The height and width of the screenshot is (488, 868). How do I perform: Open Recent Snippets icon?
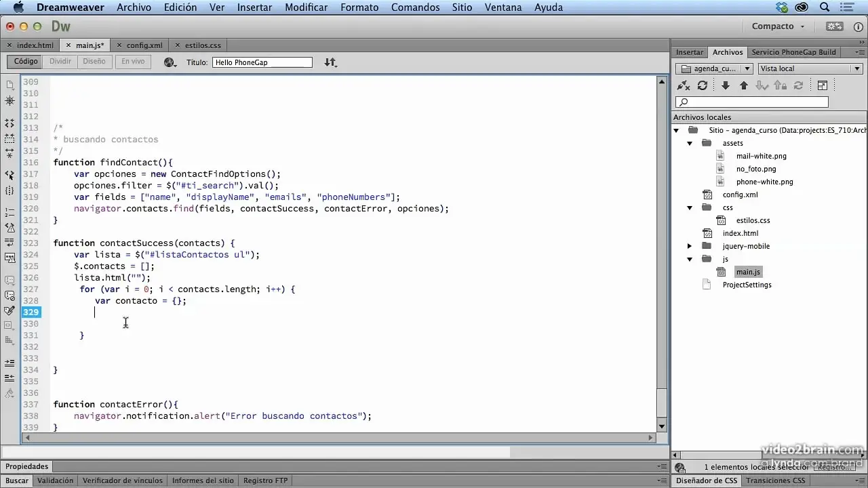(9, 325)
